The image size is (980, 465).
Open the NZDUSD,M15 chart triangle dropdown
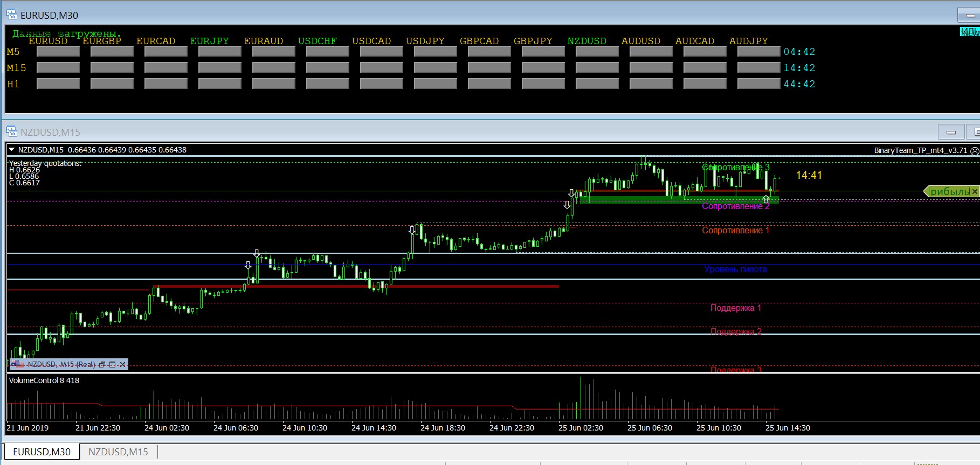[x=11, y=150]
